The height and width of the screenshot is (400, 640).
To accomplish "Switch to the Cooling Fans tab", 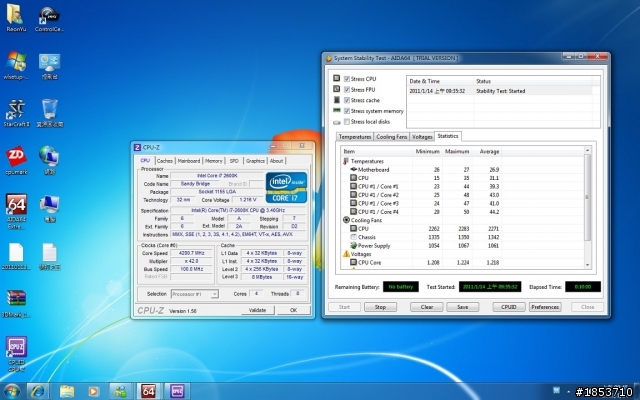I will 391,137.
